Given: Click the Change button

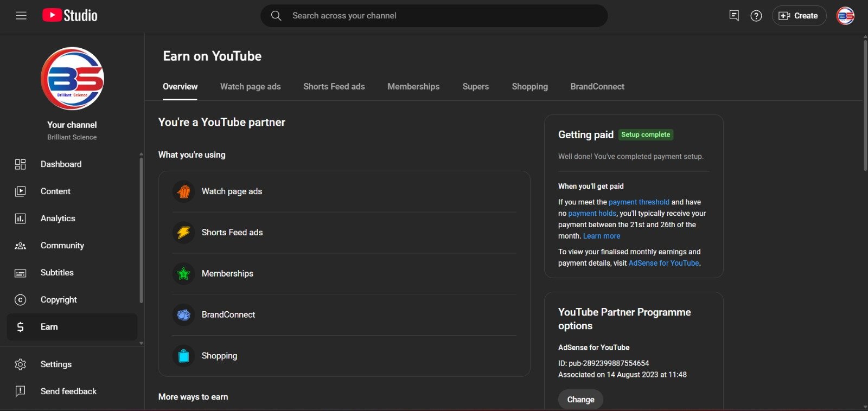Looking at the screenshot, I should click(x=580, y=400).
